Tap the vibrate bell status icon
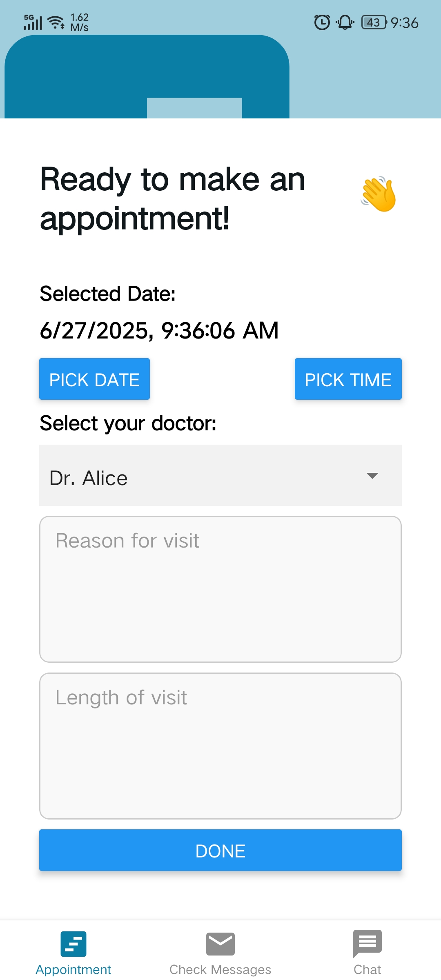441x980 pixels. click(x=345, y=22)
